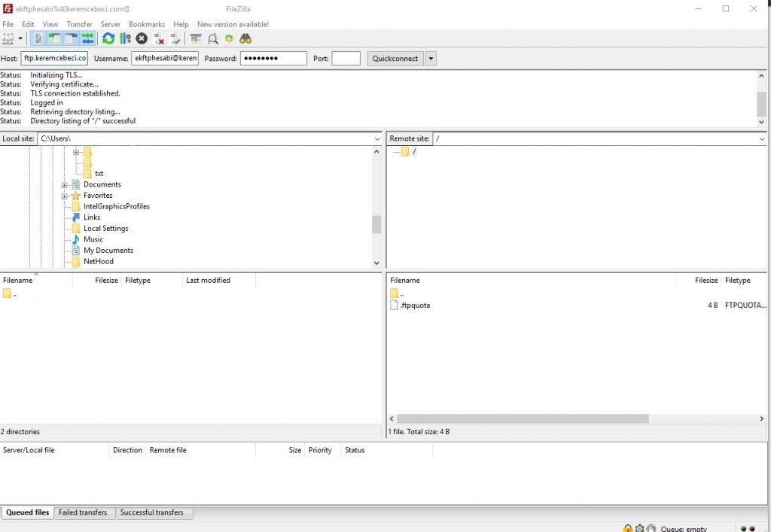Click the local tree vertical scrollbar thumb
771x532 pixels.
(376, 224)
